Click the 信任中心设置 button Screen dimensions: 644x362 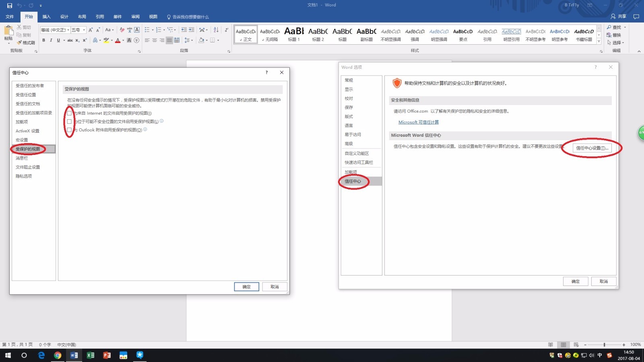pos(592,148)
